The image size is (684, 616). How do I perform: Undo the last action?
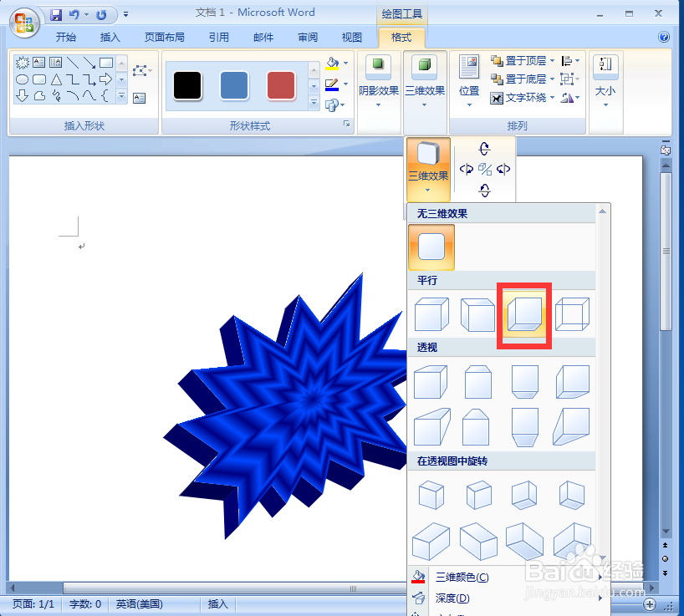click(74, 15)
